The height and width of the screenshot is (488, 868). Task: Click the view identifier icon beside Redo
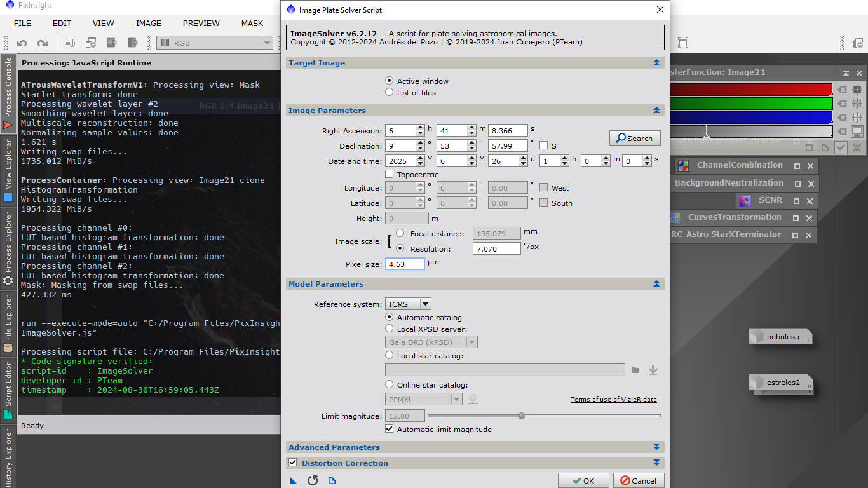pyautogui.click(x=70, y=43)
